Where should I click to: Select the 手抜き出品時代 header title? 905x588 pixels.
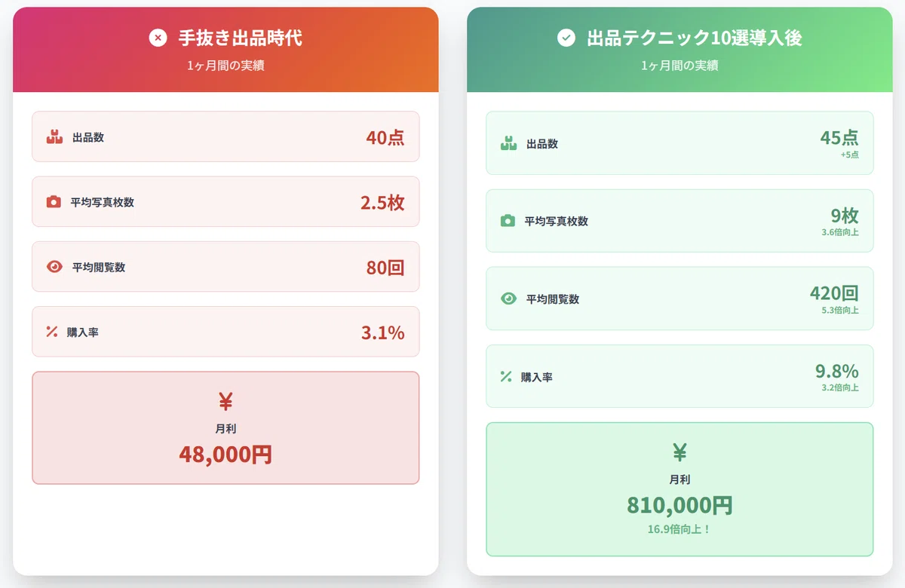[x=241, y=38]
